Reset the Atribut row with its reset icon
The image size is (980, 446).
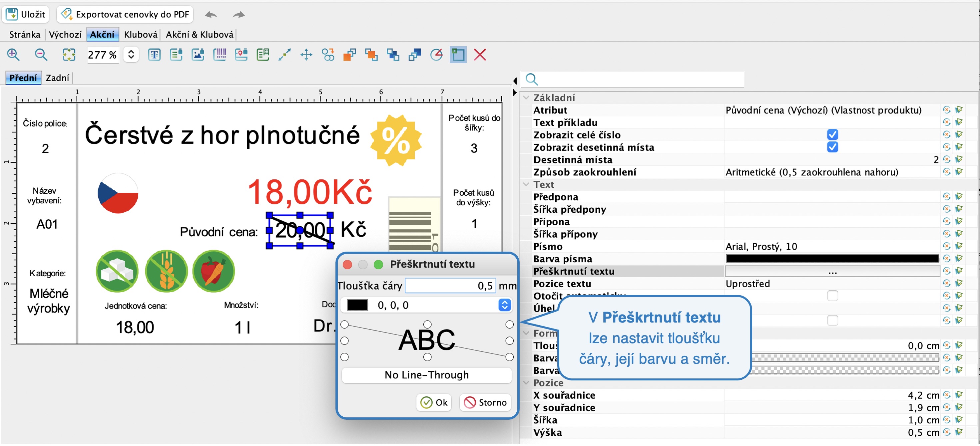click(947, 110)
